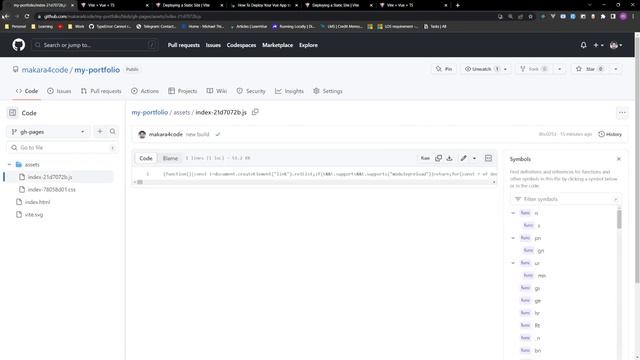The width and height of the screenshot is (640, 360).
Task: Open GitHub notifications bell
Action: [x=583, y=45]
